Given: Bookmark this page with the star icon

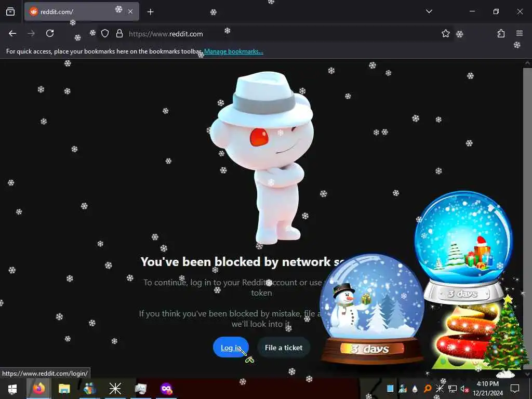Looking at the screenshot, I should 445,33.
